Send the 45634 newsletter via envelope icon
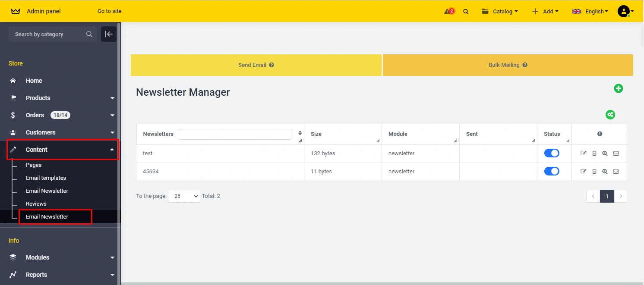 [616, 172]
